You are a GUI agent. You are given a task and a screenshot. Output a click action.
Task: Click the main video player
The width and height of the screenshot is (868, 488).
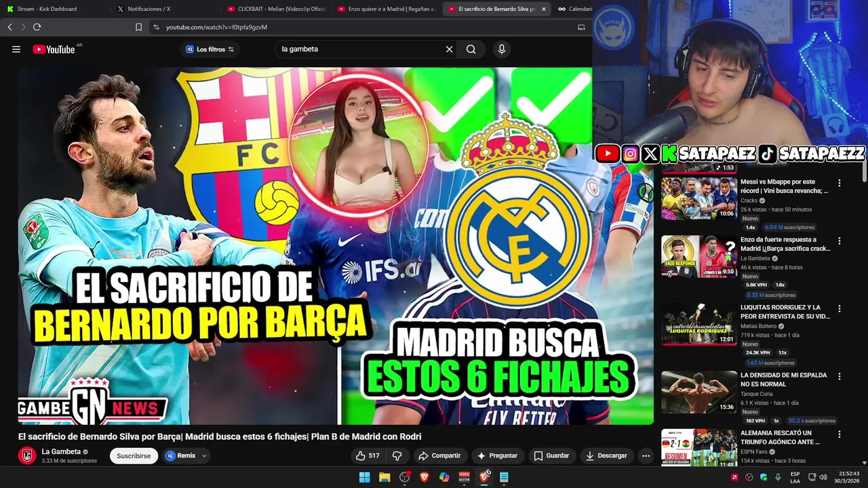coord(336,245)
